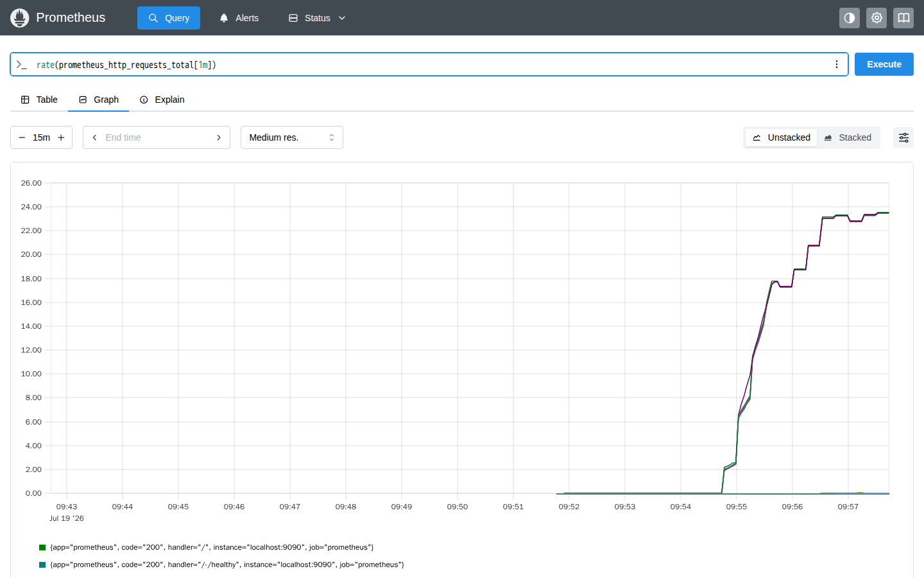Open the Alerts page
Viewport: 924px width, 578px height.
[x=239, y=18]
